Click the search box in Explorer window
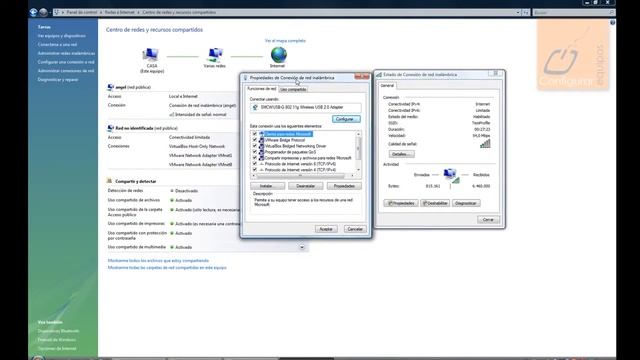640x360 pixels. point(573,13)
